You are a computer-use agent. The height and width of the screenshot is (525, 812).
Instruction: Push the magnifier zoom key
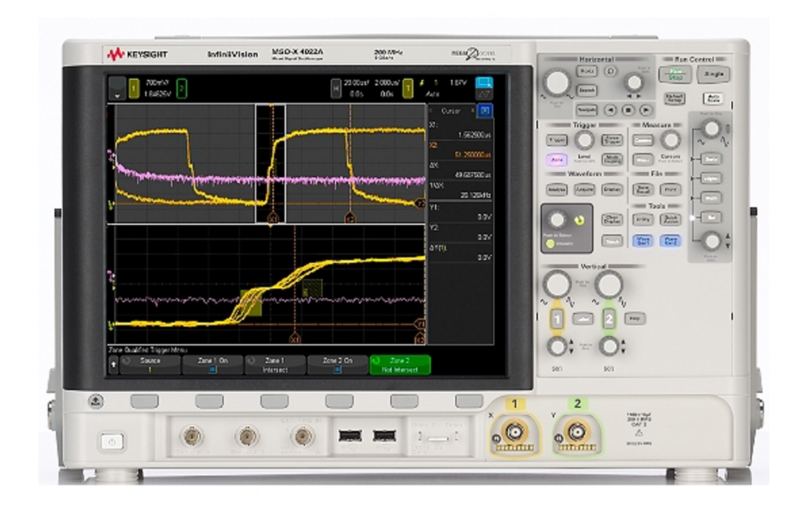pos(610,71)
